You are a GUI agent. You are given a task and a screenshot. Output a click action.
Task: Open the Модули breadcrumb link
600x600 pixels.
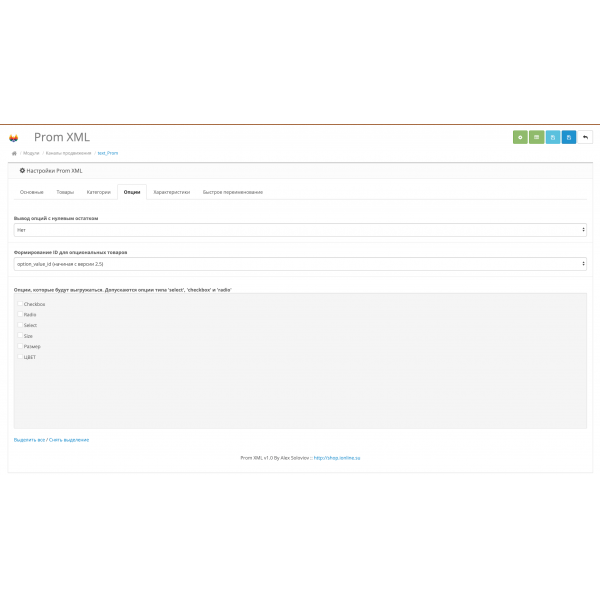click(x=31, y=153)
